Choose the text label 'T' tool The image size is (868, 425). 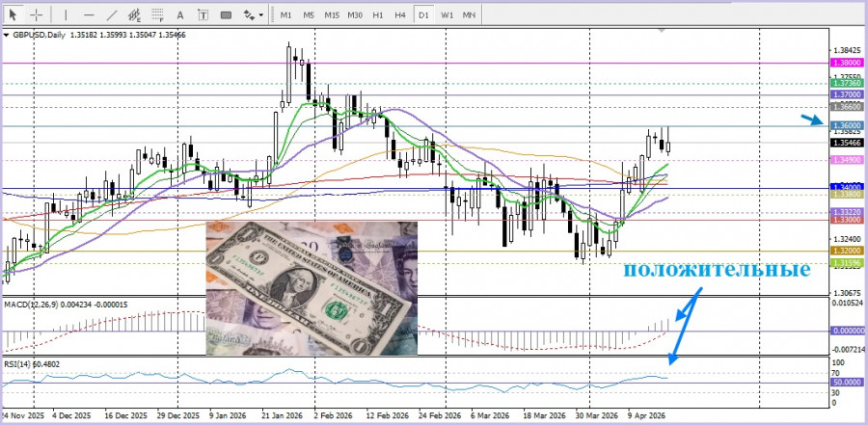(x=203, y=15)
